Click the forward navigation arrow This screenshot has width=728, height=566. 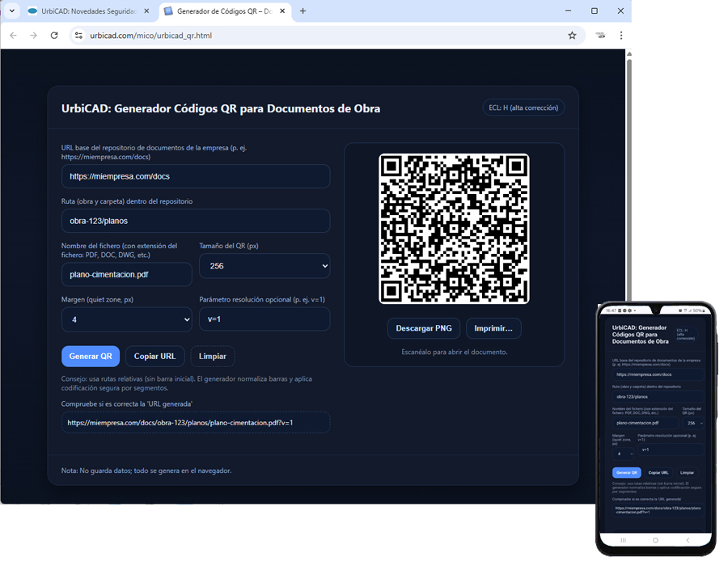pos(32,36)
